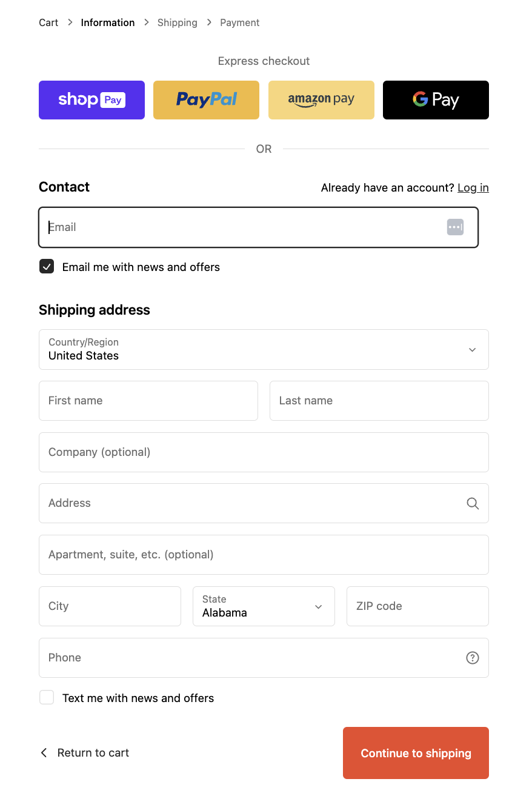Select Amazon Pay express checkout
Image resolution: width=532 pixels, height=793 pixels.
pyautogui.click(x=321, y=100)
